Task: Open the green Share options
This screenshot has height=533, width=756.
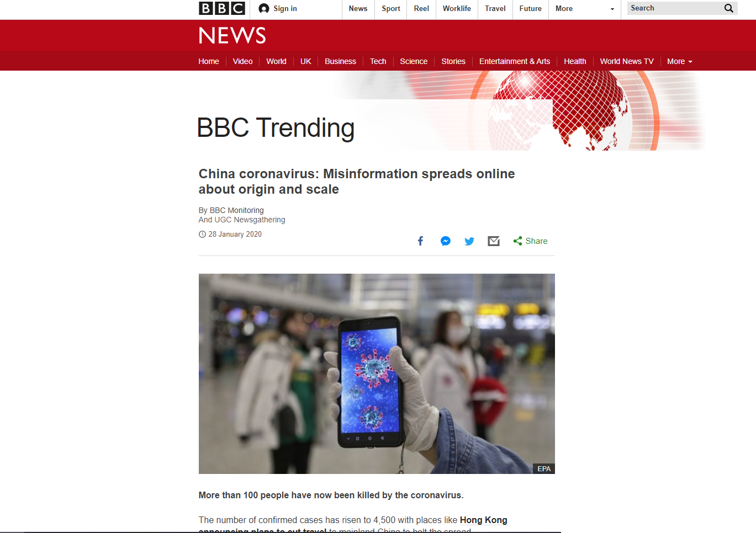Action: (530, 241)
